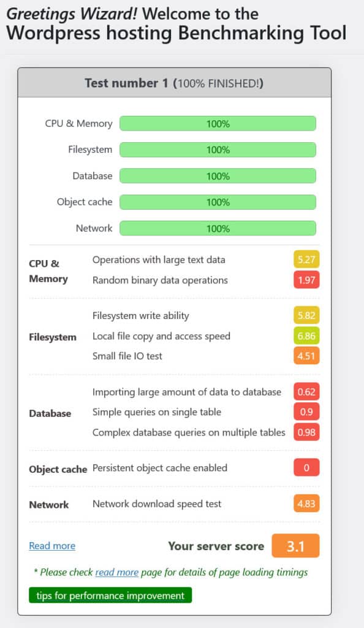Screen dimensions: 364x628
Task: Click the Network 100% progress bar
Action: click(219, 228)
